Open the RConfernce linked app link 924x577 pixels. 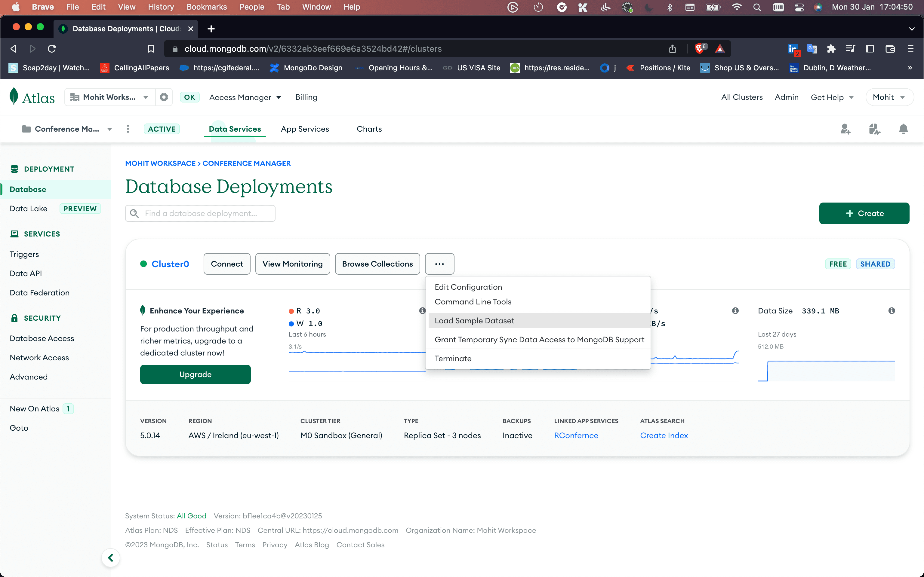[576, 435]
